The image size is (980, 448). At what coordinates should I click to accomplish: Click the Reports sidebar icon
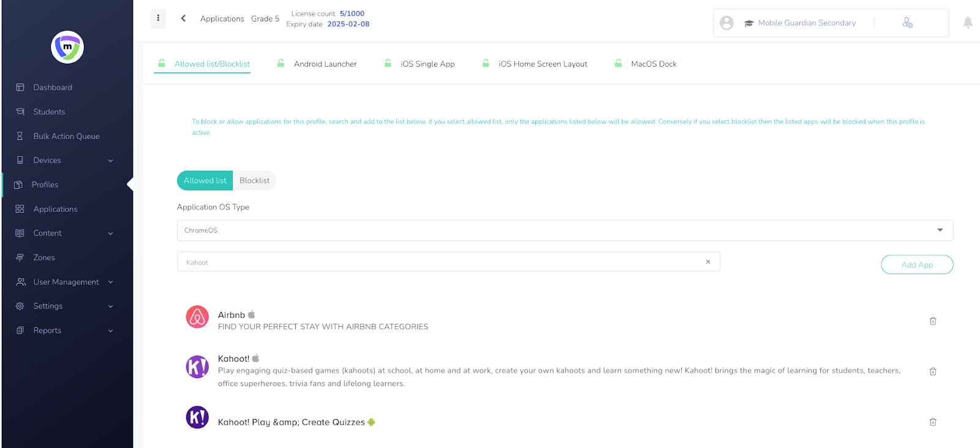pyautogui.click(x=20, y=330)
